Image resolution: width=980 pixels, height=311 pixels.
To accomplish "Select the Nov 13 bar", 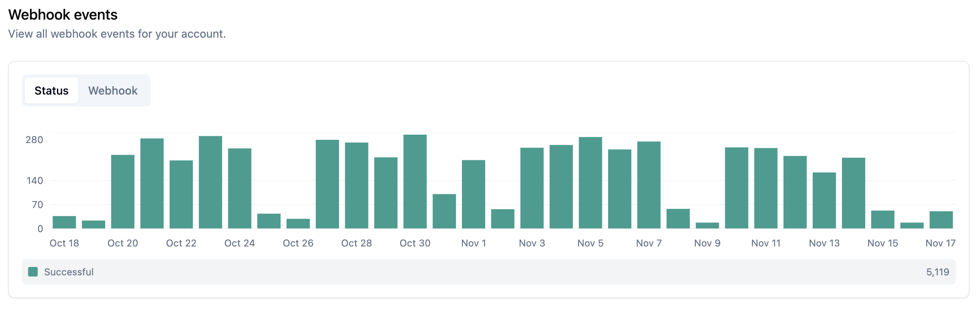I will (x=824, y=200).
